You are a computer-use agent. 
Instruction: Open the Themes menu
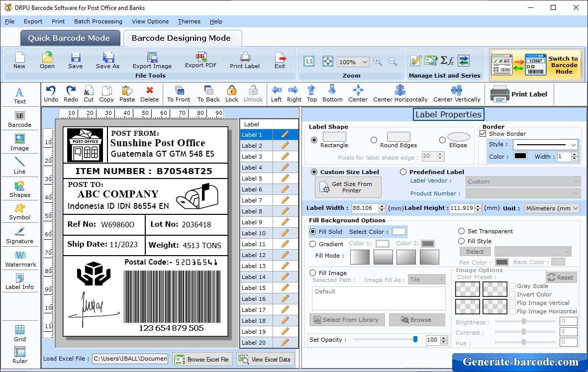189,21
